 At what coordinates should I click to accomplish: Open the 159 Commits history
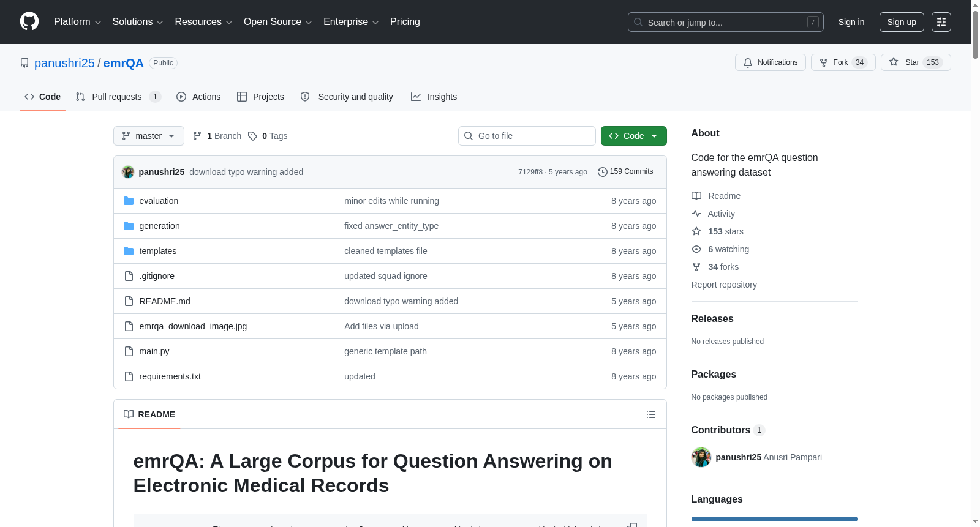point(625,172)
